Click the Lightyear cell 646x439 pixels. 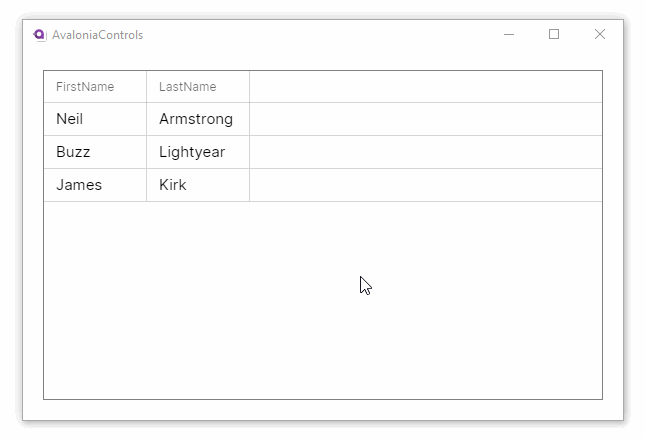tap(192, 152)
